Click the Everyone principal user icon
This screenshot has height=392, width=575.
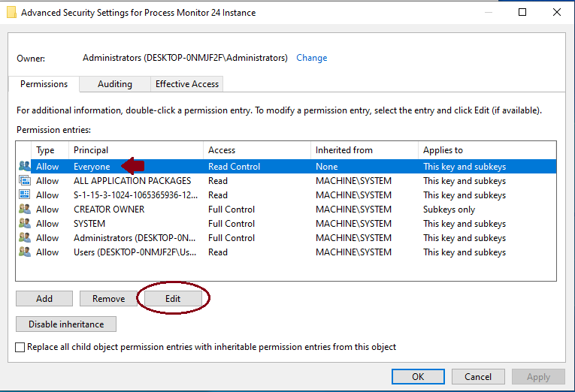[24, 167]
